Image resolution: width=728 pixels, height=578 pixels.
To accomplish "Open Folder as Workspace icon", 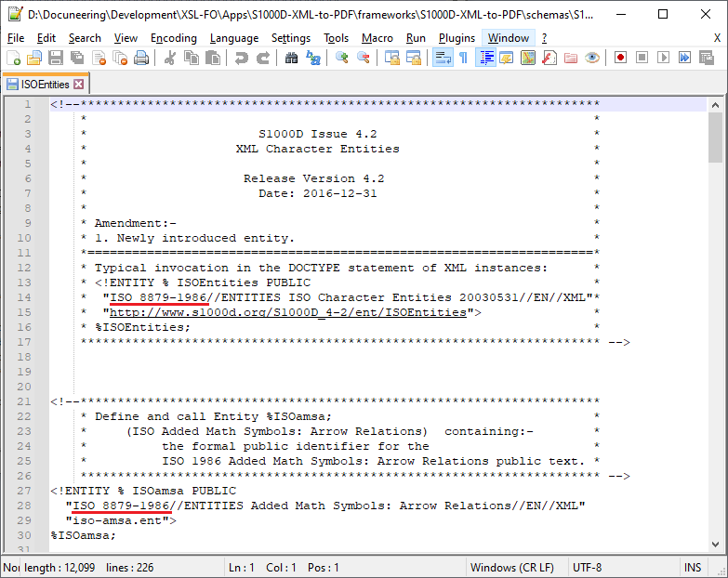I will [x=571, y=58].
